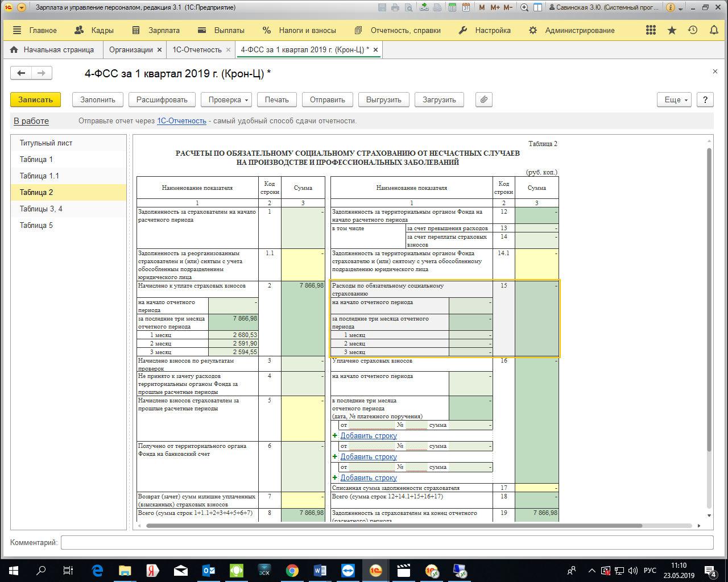Screen dimensions: 728x582
Task: Click the yellow Записать button
Action: click(35, 99)
